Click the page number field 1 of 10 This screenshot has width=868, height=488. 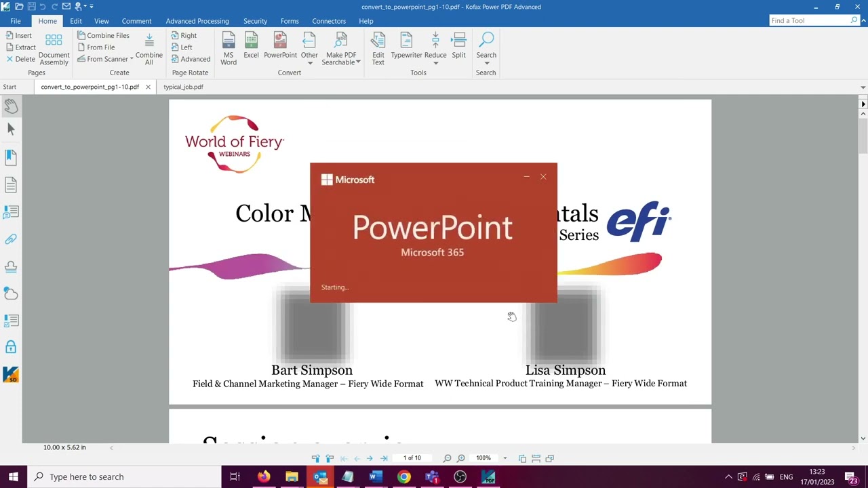412,458
